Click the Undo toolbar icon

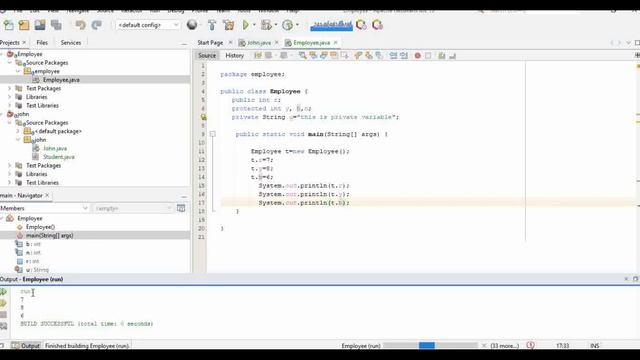pyautogui.click(x=80, y=25)
